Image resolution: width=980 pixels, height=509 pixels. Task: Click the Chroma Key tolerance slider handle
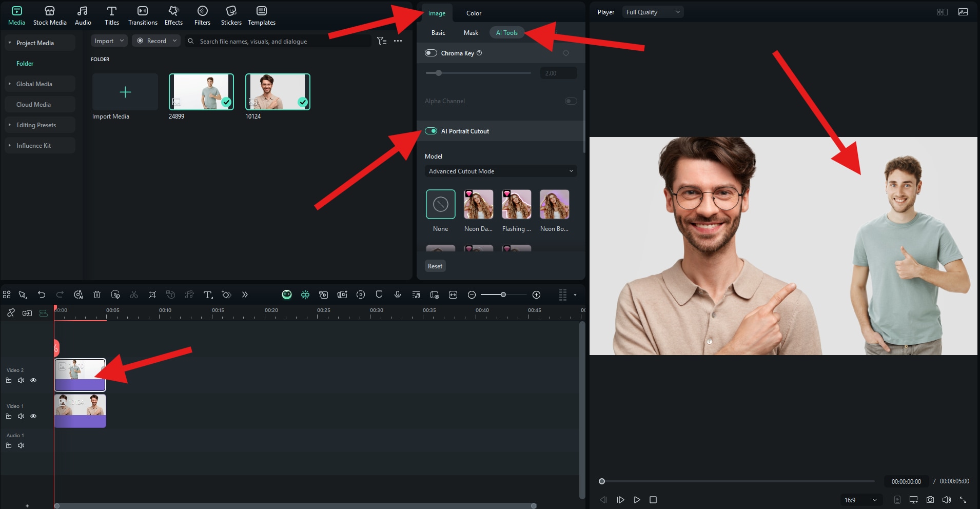coord(438,73)
